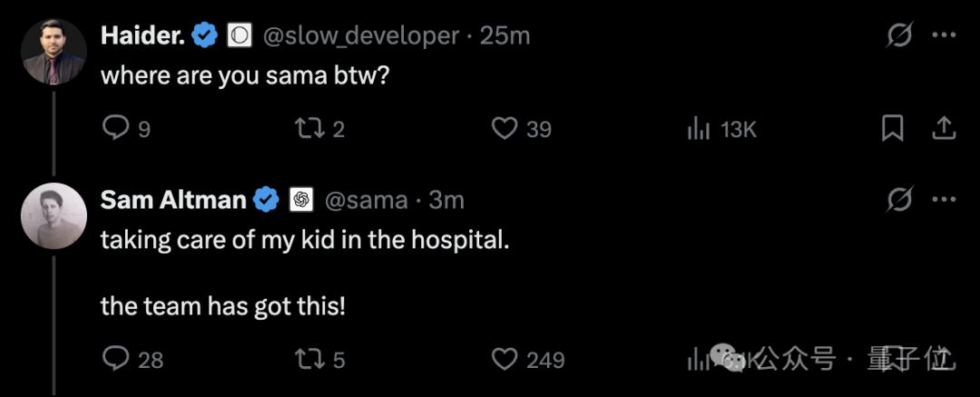Open more options on Sam Altman's tweet
The height and width of the screenshot is (397, 980).
pyautogui.click(x=945, y=199)
